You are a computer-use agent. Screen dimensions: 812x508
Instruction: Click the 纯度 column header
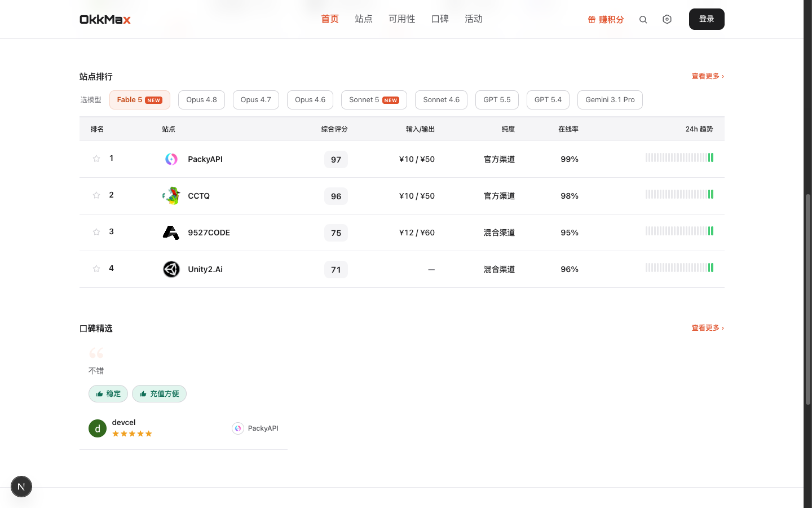508,129
